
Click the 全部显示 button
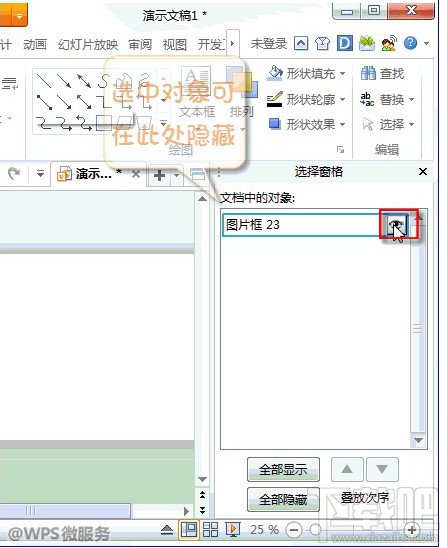[283, 469]
